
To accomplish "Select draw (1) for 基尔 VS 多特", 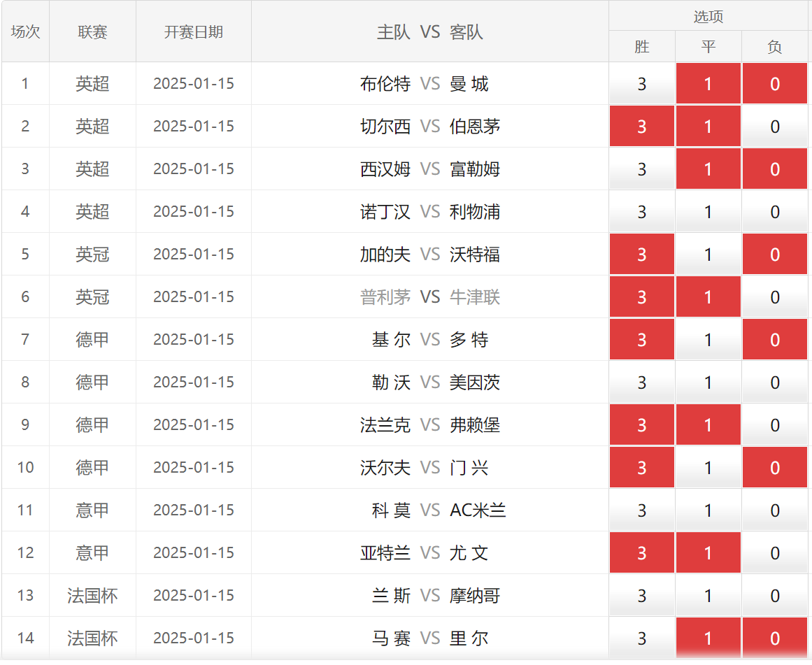I will tap(708, 340).
